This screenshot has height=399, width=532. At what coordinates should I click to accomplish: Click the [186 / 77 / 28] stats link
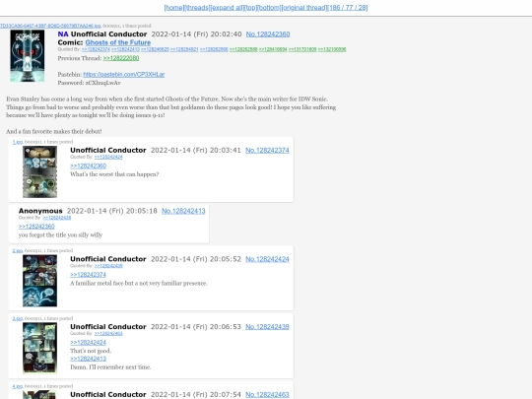coord(348,8)
